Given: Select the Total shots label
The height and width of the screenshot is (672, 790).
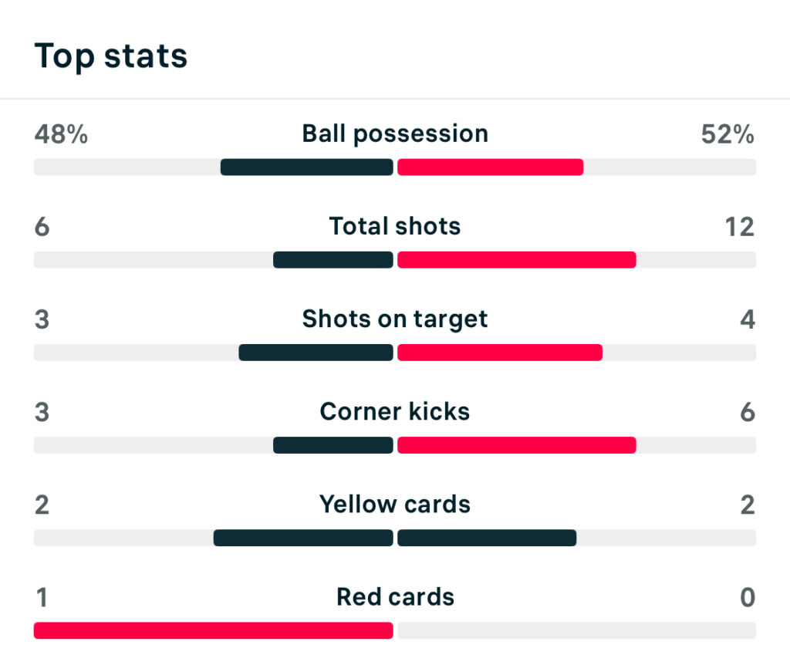Looking at the screenshot, I should (x=395, y=226).
